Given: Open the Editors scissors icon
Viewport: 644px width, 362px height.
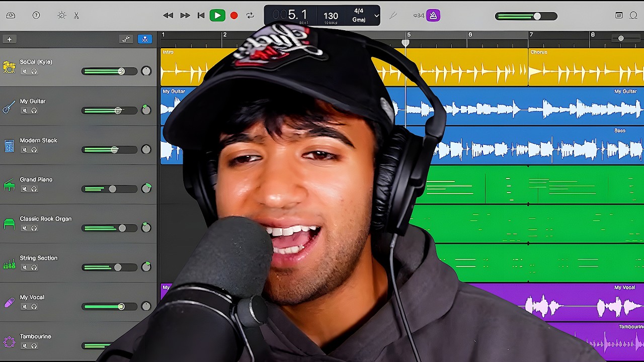Looking at the screenshot, I should click(x=76, y=16).
